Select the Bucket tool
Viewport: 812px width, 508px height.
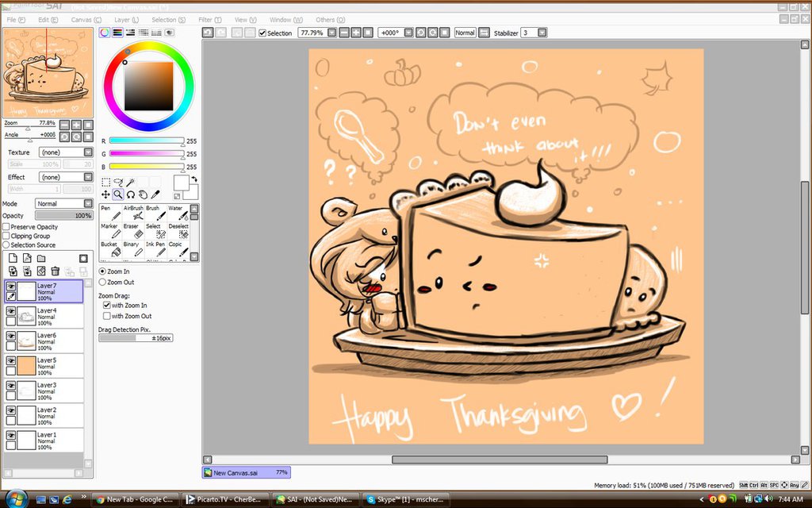(109, 248)
